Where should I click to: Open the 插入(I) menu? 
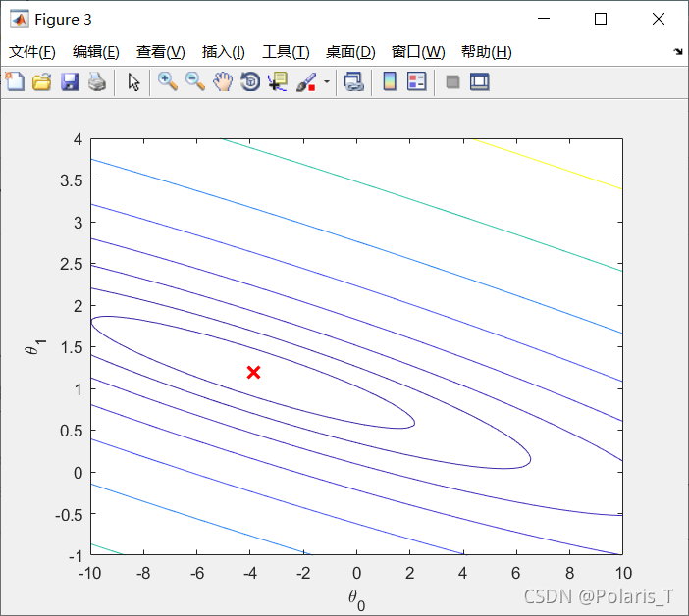223,52
